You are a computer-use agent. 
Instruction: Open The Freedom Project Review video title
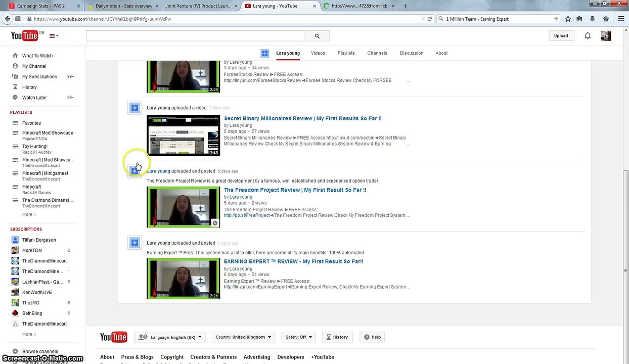click(x=295, y=190)
